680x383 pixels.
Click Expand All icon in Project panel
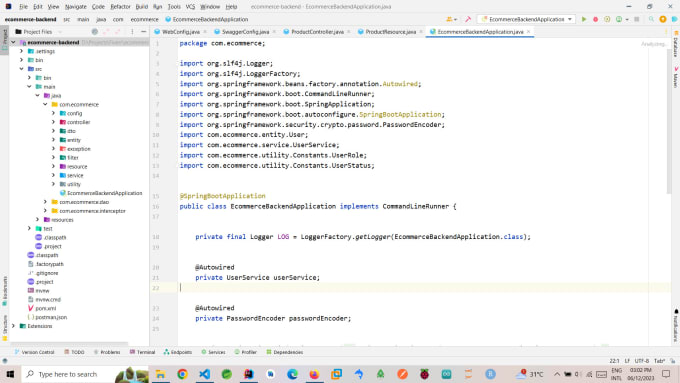106,32
